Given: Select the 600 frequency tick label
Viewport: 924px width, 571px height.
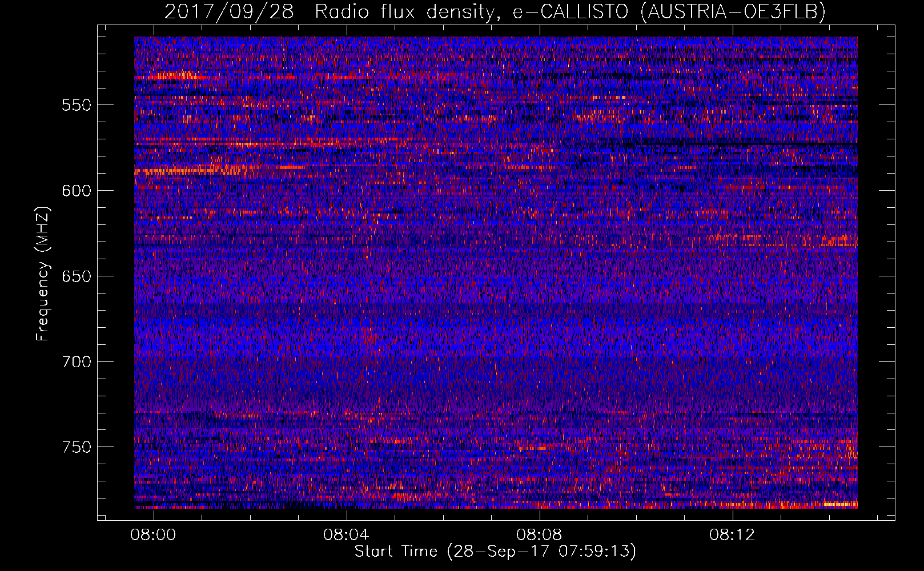Looking at the screenshot, I should pos(77,191).
